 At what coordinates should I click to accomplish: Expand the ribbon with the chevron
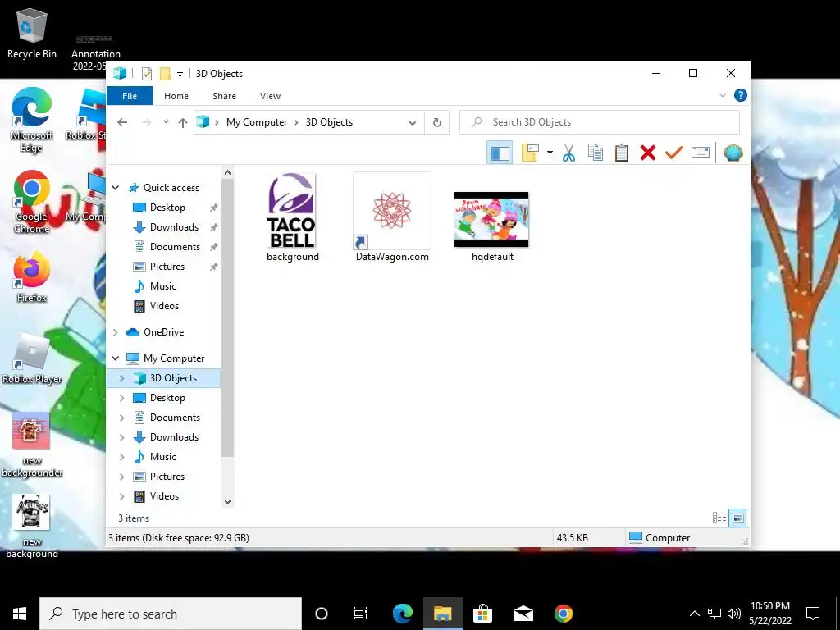(x=722, y=95)
